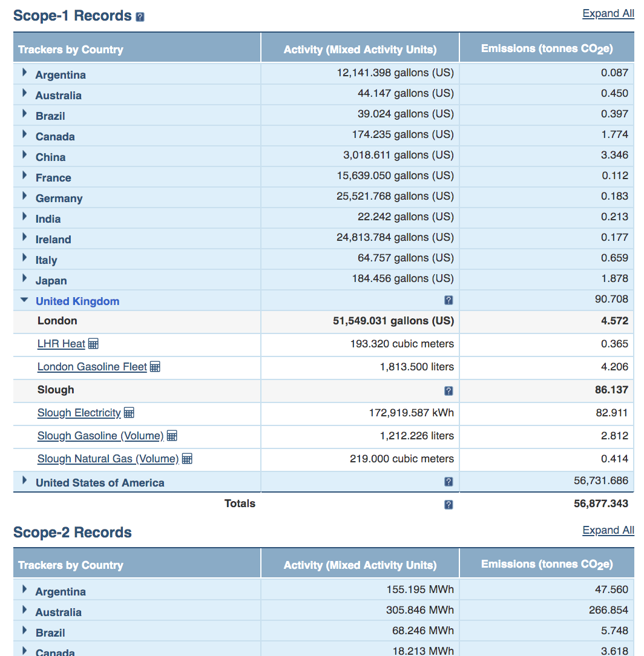The height and width of the screenshot is (656, 644).
Task: Click Expand All for Scope-2 Records
Action: click(x=608, y=531)
